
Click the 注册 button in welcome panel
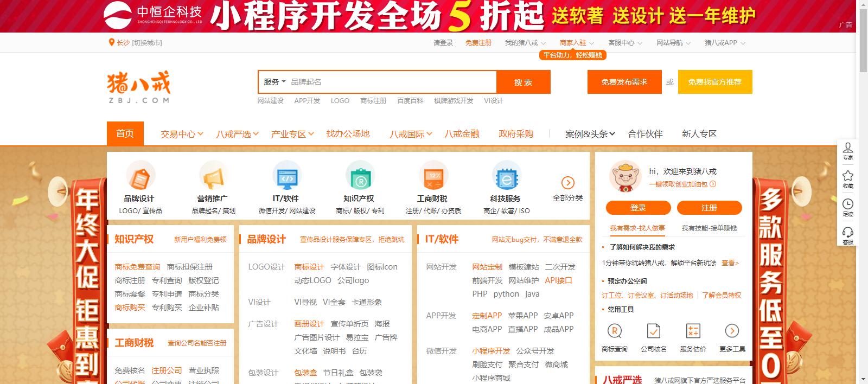[x=710, y=208]
